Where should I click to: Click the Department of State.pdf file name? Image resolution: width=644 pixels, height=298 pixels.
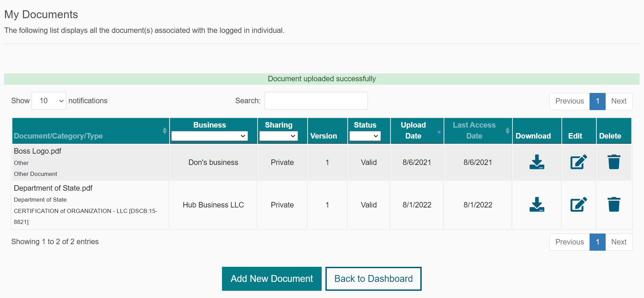[53, 188]
